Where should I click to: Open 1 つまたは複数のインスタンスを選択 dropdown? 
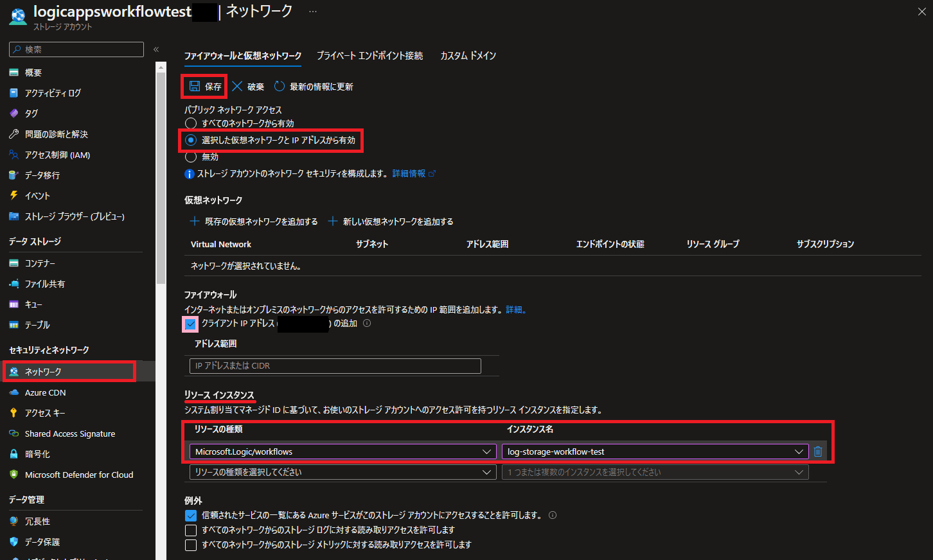(655, 472)
